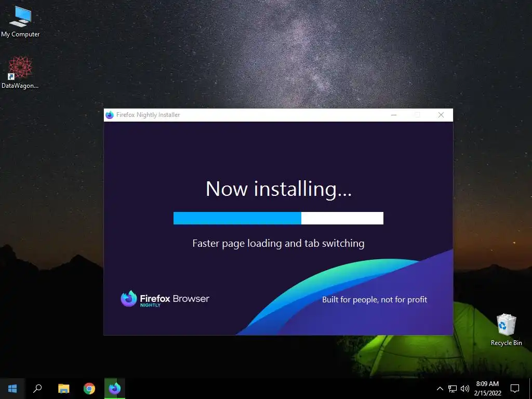Show hidden system tray icons
The image size is (532, 399).
tap(440, 389)
